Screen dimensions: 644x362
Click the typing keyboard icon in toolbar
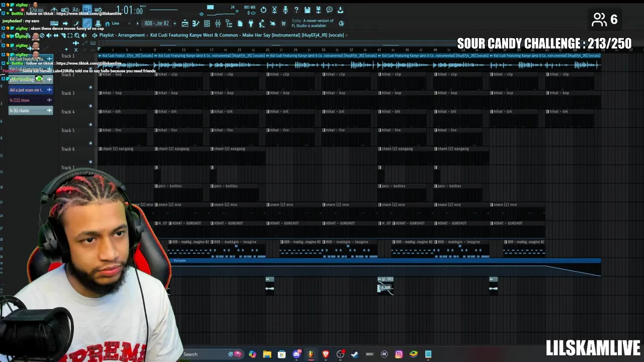(x=54, y=23)
